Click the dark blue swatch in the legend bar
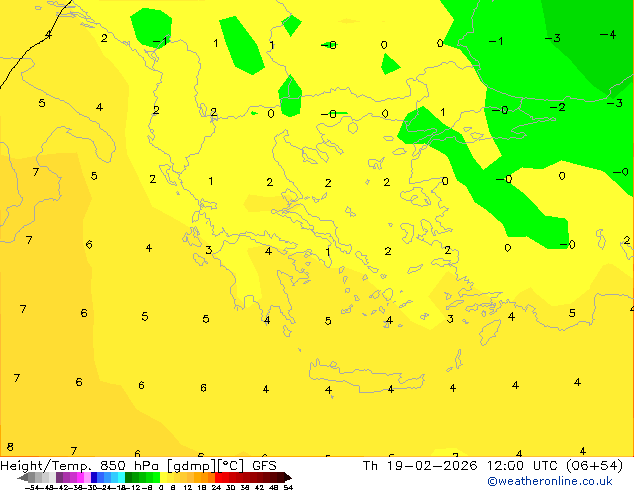 tap(94, 477)
